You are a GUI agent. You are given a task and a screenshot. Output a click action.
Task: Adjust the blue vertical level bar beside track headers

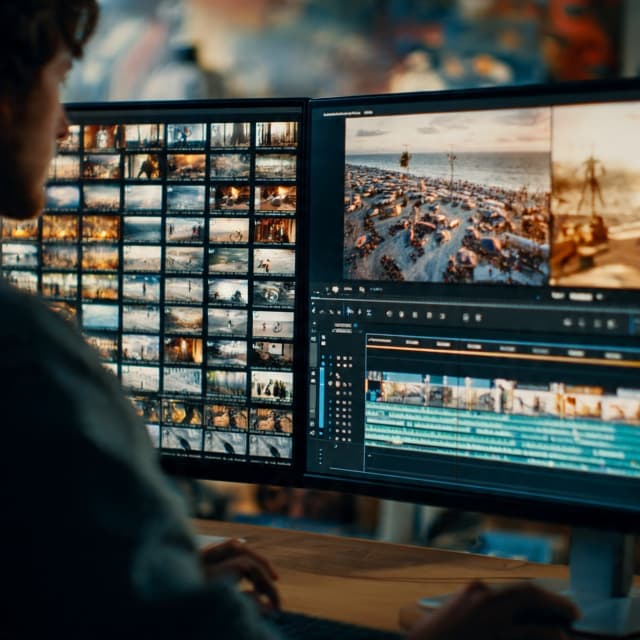(x=322, y=396)
